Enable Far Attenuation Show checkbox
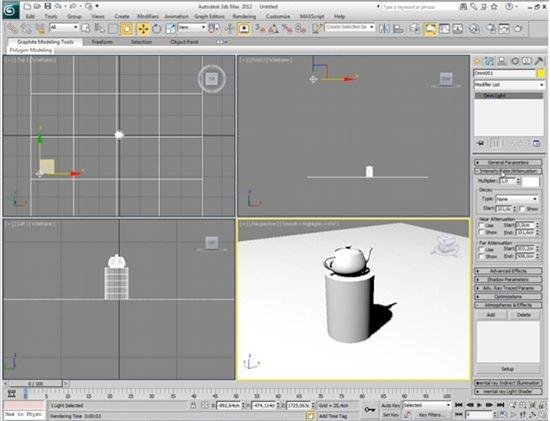Screen dimensions: 550x421 (x=481, y=256)
